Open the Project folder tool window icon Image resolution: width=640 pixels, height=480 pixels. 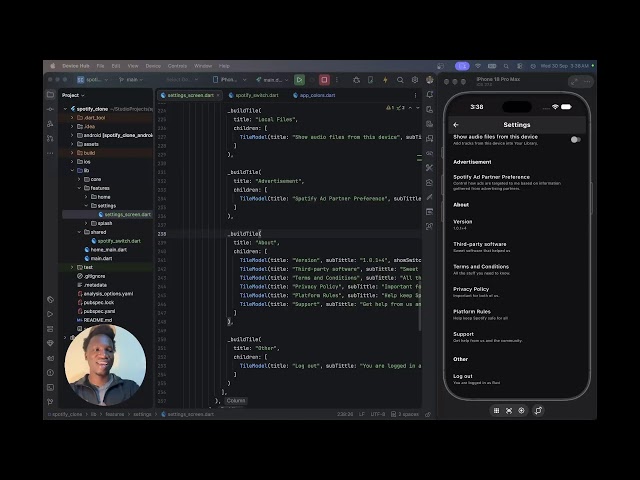click(x=50, y=95)
